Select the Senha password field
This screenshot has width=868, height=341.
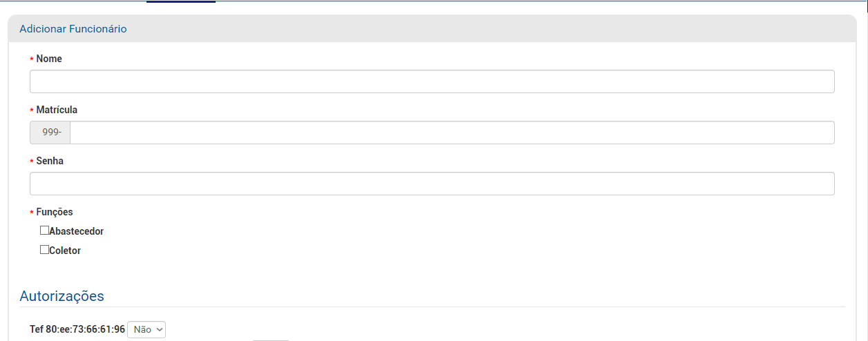point(432,184)
